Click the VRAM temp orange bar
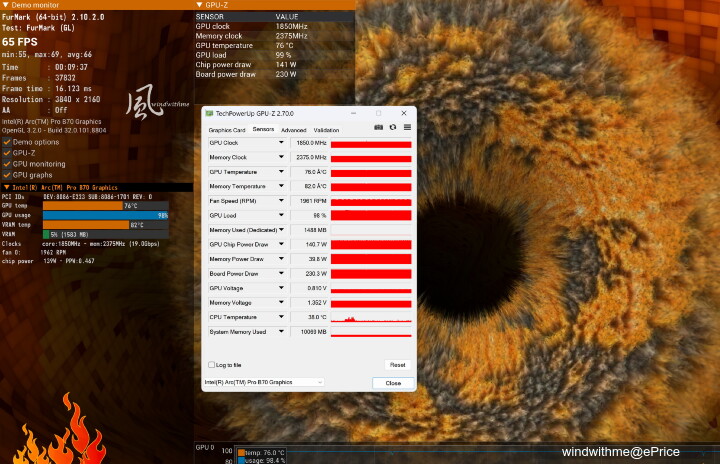 [x=86, y=225]
